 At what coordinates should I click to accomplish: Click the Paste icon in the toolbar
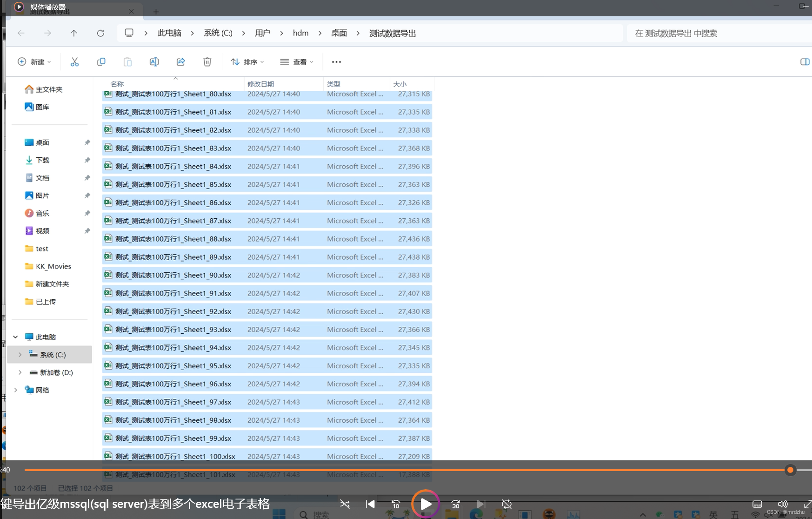click(x=128, y=61)
